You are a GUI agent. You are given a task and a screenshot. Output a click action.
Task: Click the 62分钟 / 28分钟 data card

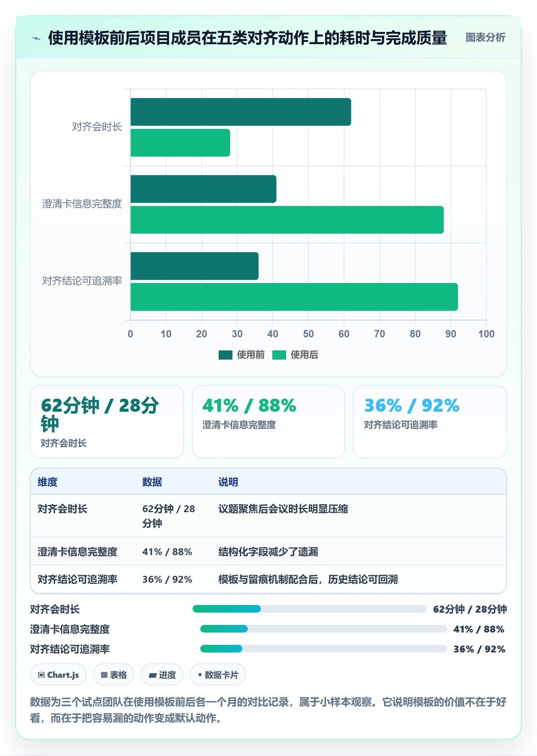107,422
